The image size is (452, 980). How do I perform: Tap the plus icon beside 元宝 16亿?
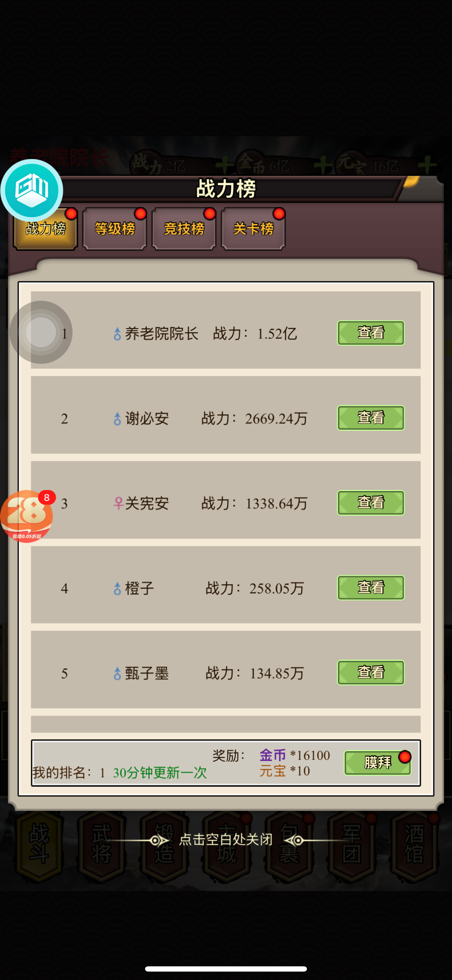coord(427,165)
